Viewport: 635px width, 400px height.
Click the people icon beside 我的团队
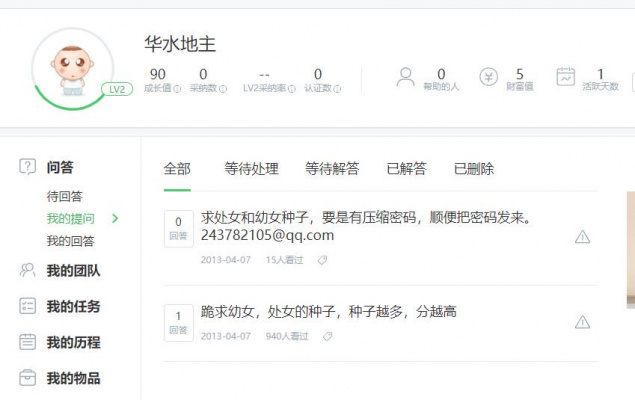pyautogui.click(x=28, y=270)
